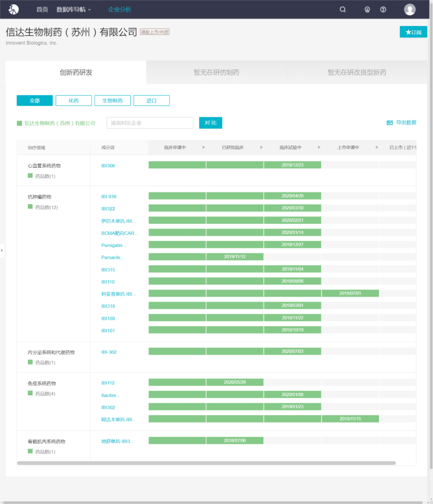Open drug IBI110 link
Screen dimensions: 433x504
pos(108,282)
